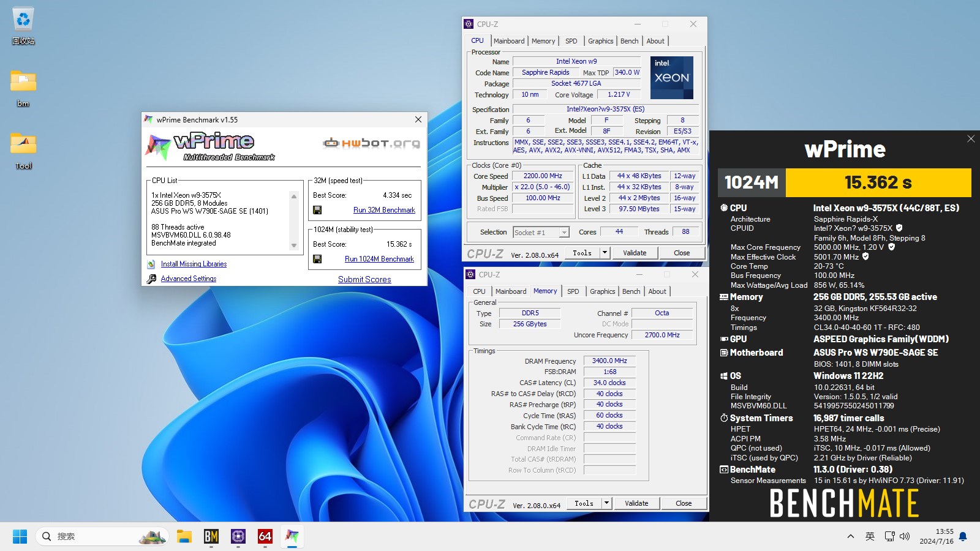The width and height of the screenshot is (980, 551).
Task: Open the network status tray icon
Action: [890, 537]
